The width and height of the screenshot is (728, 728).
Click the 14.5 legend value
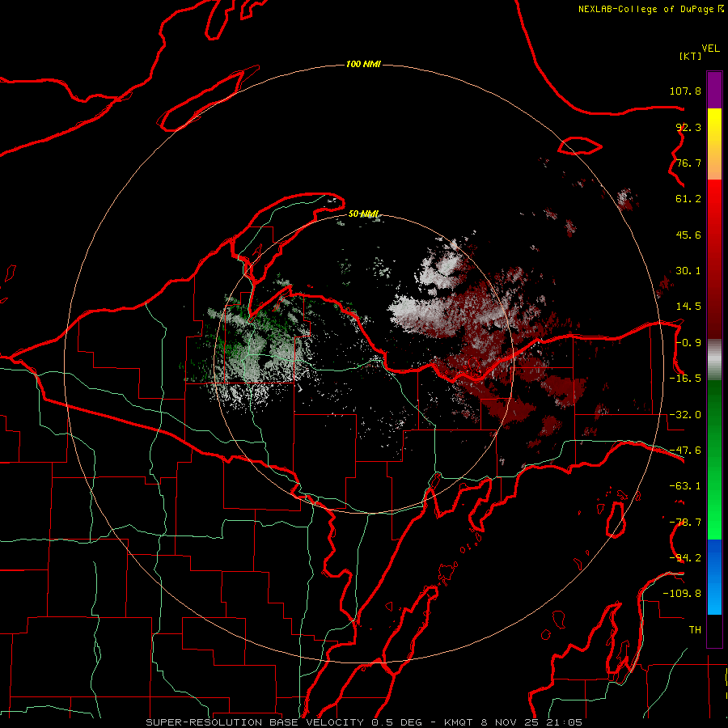(688, 307)
